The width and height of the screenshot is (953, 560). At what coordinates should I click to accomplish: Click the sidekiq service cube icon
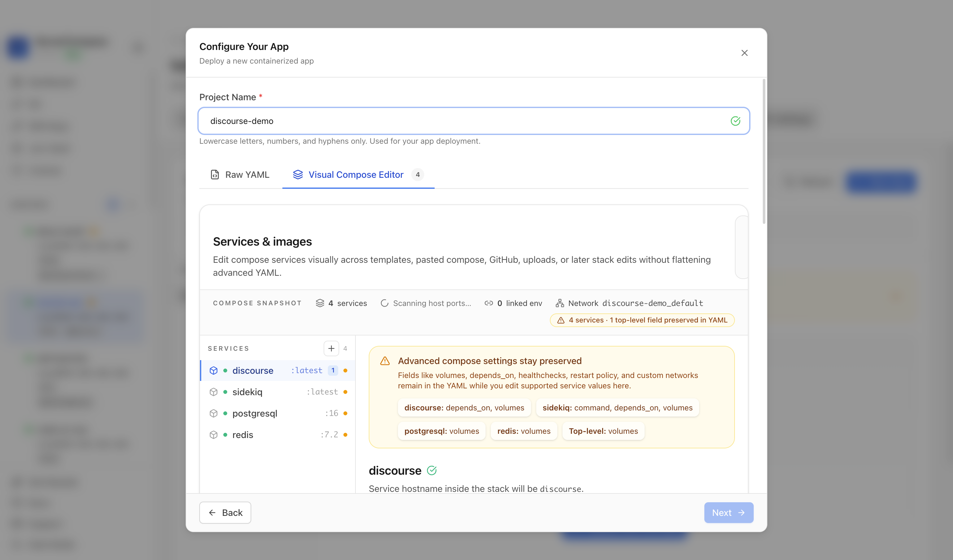click(213, 392)
